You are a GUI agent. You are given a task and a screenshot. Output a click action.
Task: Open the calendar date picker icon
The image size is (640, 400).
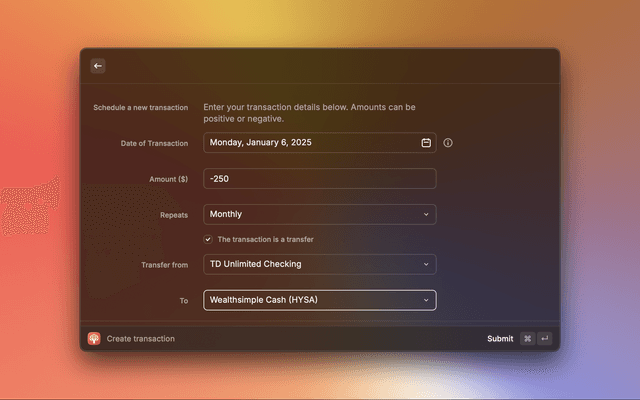coord(426,143)
